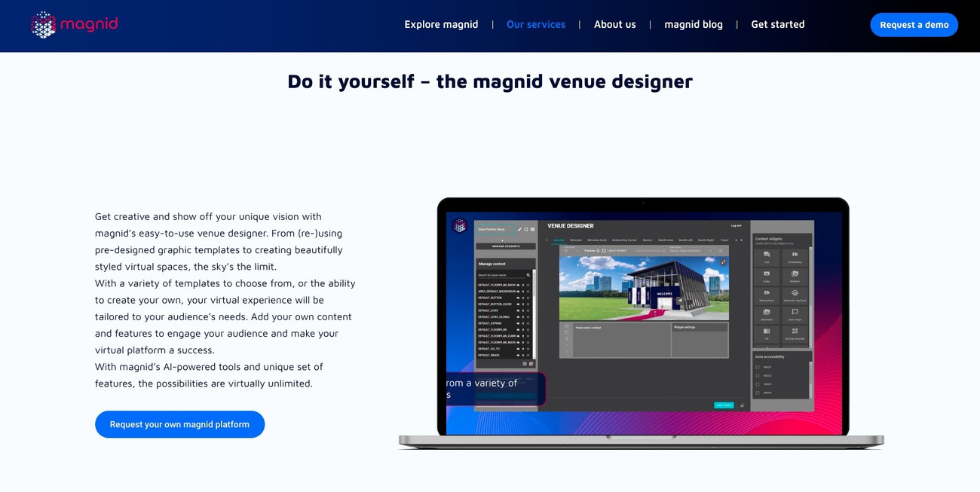
Task: Select the Matchmaker Tag Cloud widget
Action: (x=795, y=295)
